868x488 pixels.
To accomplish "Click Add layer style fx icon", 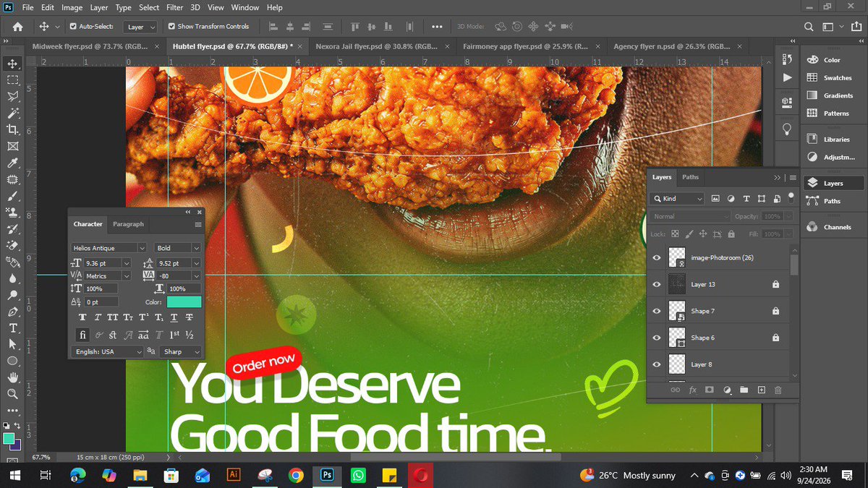I will pyautogui.click(x=692, y=390).
